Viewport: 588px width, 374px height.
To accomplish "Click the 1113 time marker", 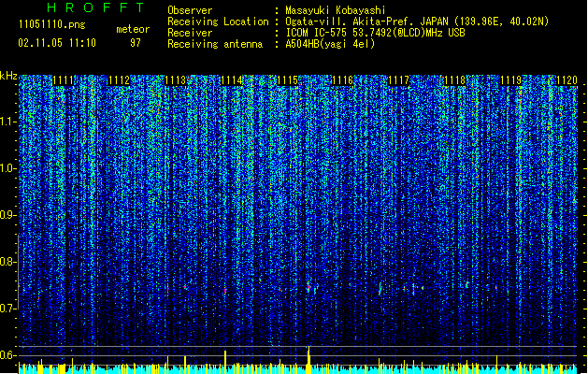I will coord(175,80).
